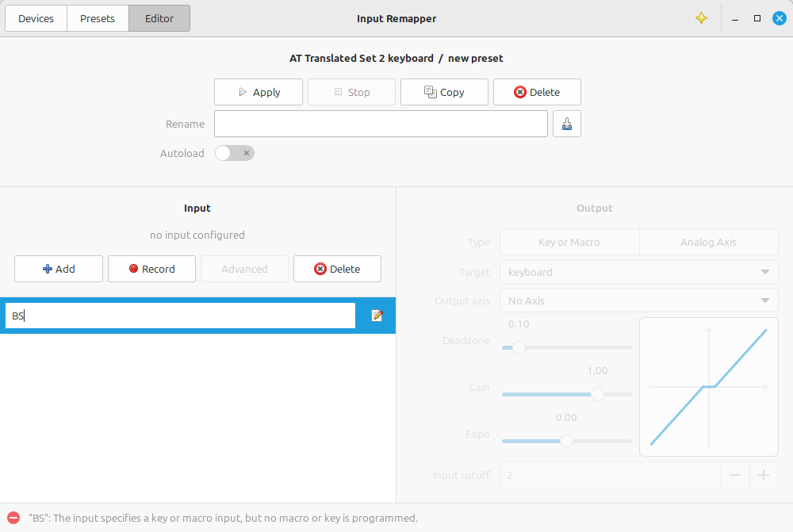Decrease Input cutoff with minus button
This screenshot has width=793, height=532.
tap(735, 475)
